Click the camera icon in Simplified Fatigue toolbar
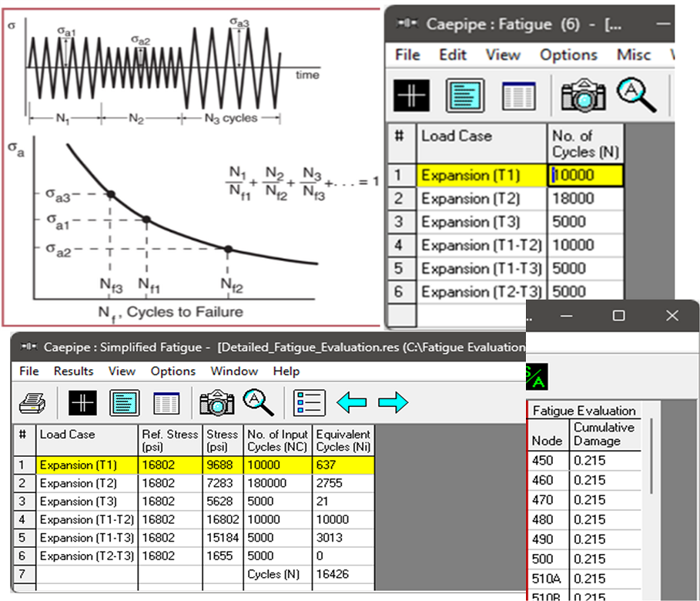The height and width of the screenshot is (601, 700). tap(216, 402)
